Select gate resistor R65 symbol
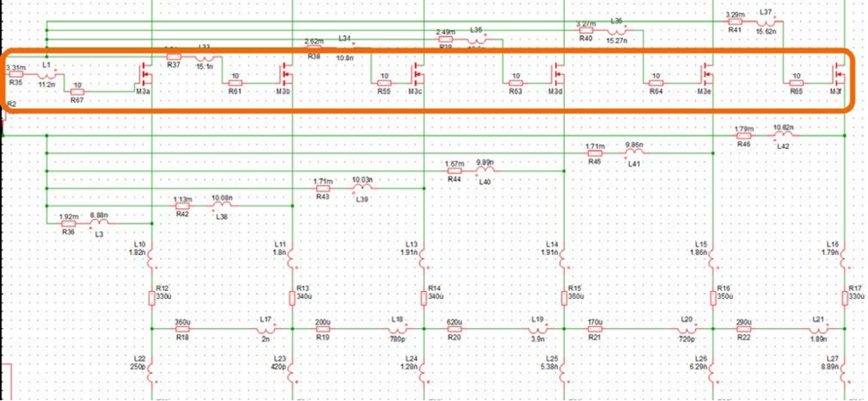This screenshot has width=868, height=401. [x=797, y=83]
